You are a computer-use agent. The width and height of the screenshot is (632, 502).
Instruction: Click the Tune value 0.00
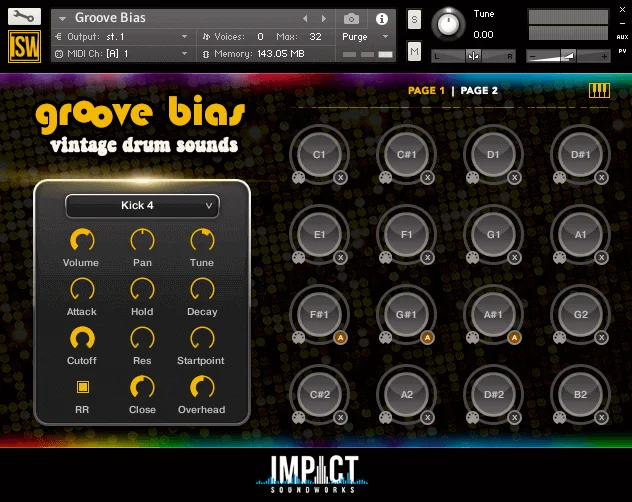483,35
